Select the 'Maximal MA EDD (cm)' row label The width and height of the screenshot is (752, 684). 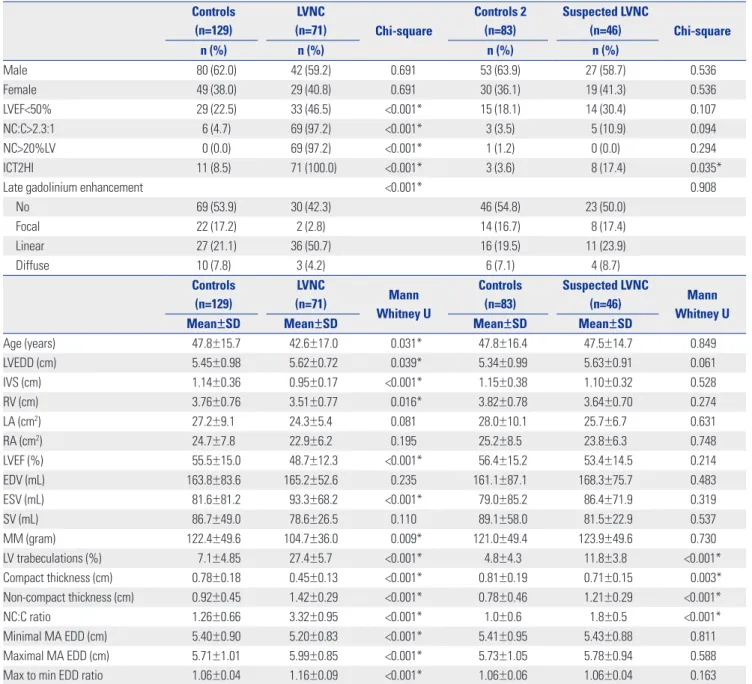pyautogui.click(x=56, y=656)
